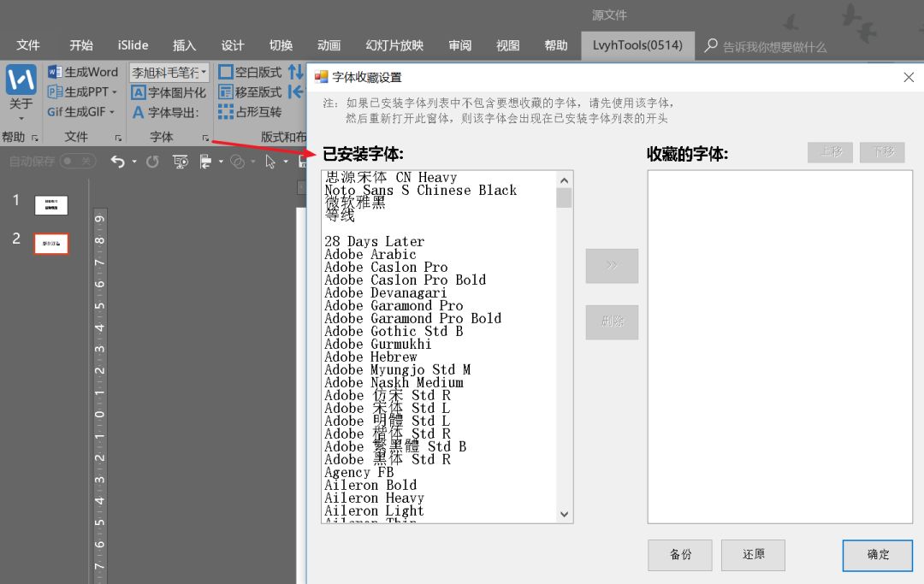This screenshot has width=924, height=584.
Task: Click the search magnifier icon
Action: (x=711, y=45)
